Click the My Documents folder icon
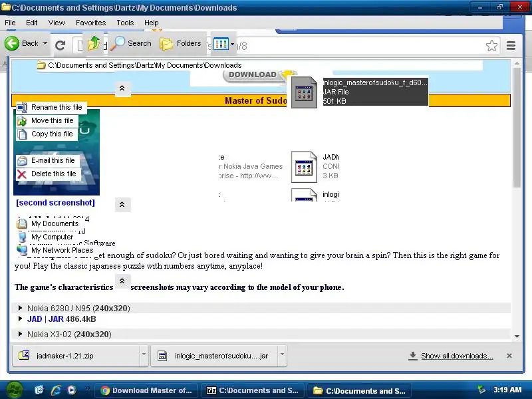Image resolution: width=532 pixels, height=399 pixels. (x=22, y=223)
